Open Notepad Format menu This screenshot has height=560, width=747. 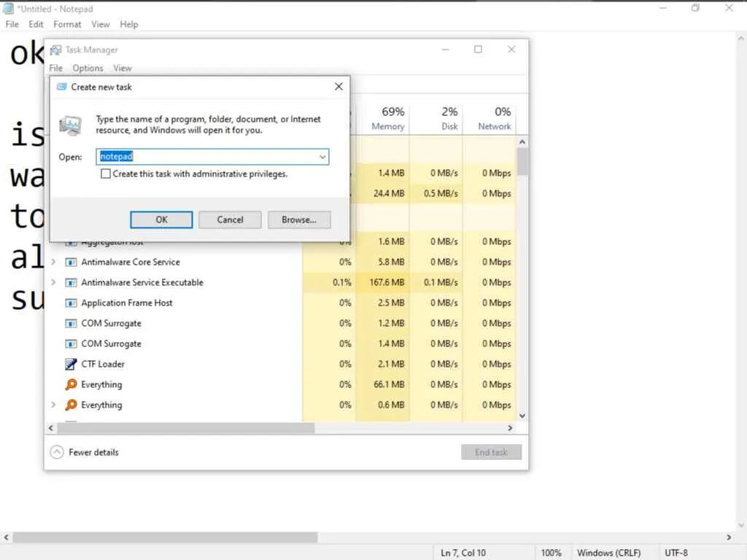[67, 24]
